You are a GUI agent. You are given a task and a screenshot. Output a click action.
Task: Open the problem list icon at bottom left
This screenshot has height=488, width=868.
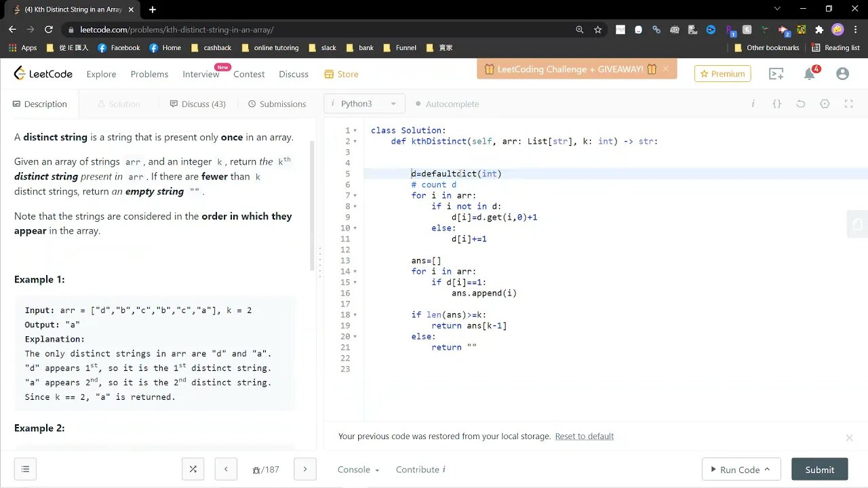pyautogui.click(x=25, y=469)
